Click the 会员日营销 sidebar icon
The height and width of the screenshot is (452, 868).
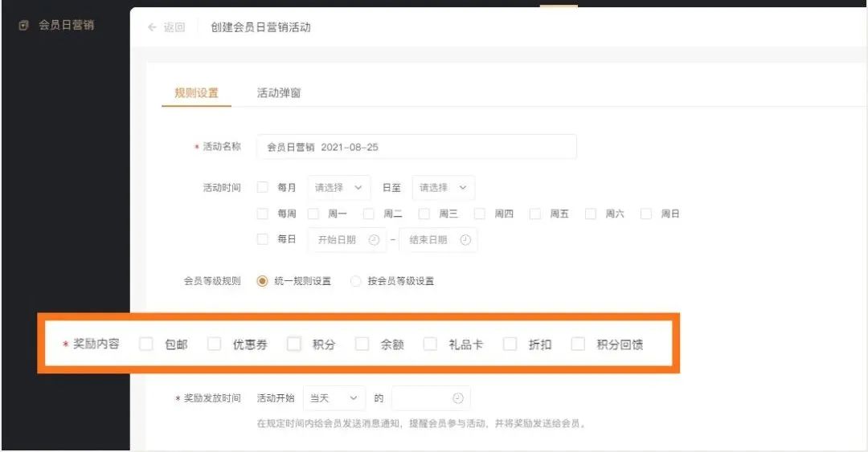(23, 25)
